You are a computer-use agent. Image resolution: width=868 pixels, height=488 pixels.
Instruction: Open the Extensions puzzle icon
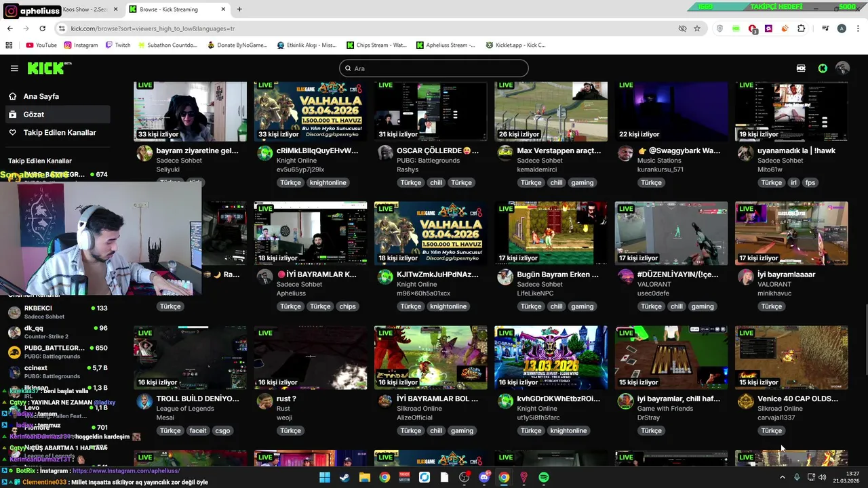(x=802, y=28)
